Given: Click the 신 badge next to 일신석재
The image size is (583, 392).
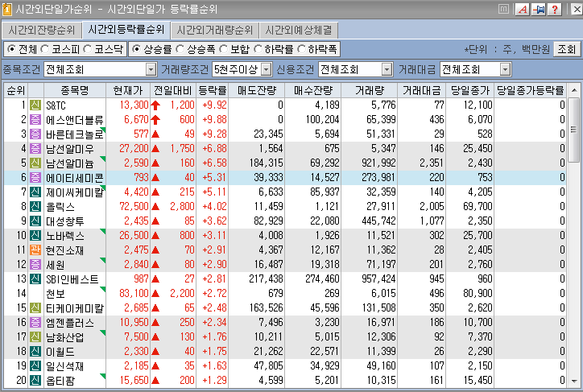Looking at the screenshot, I should pos(35,366).
